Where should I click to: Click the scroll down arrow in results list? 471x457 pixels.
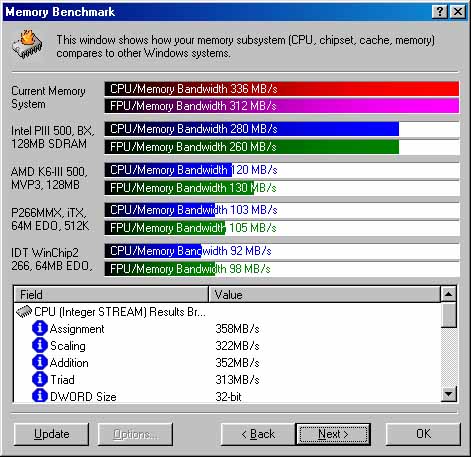click(448, 394)
